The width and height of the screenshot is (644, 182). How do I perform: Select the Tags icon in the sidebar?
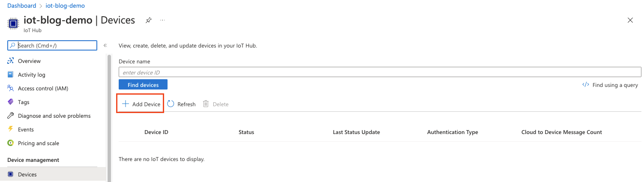(11, 102)
